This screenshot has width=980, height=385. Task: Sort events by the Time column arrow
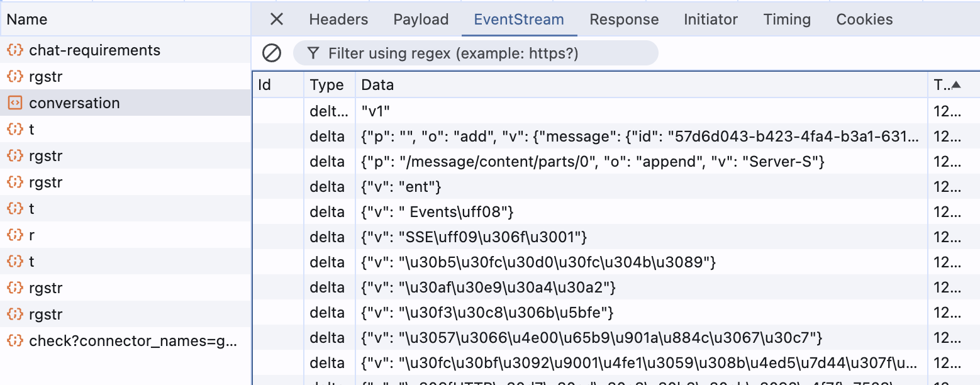tap(956, 85)
